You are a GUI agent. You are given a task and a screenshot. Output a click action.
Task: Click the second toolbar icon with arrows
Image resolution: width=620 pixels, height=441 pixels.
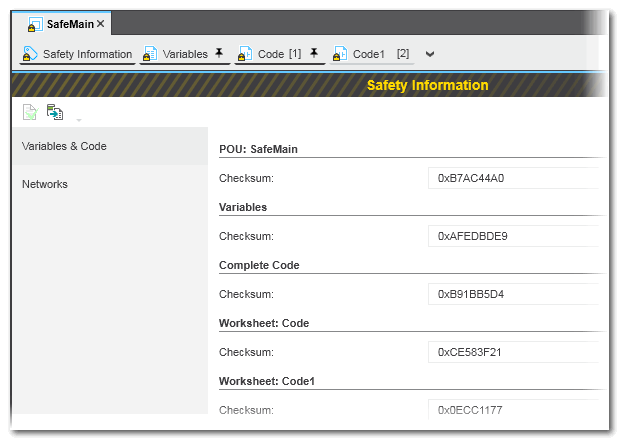tap(54, 112)
